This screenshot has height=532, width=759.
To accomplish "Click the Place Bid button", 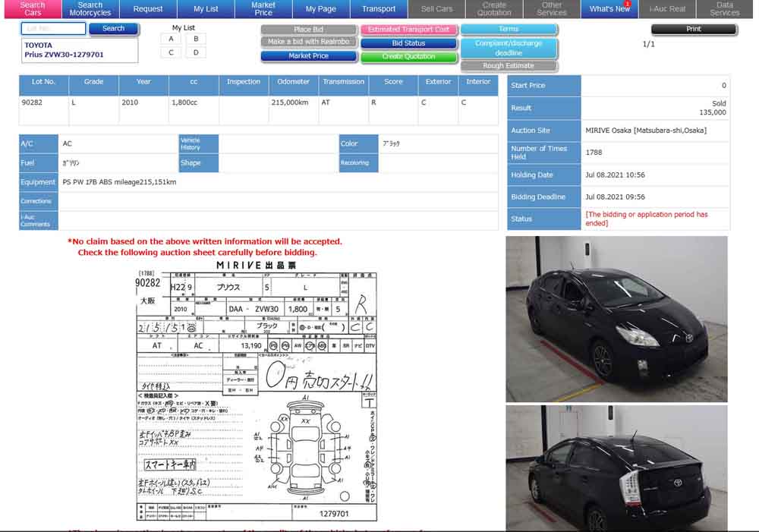I will 309,30.
